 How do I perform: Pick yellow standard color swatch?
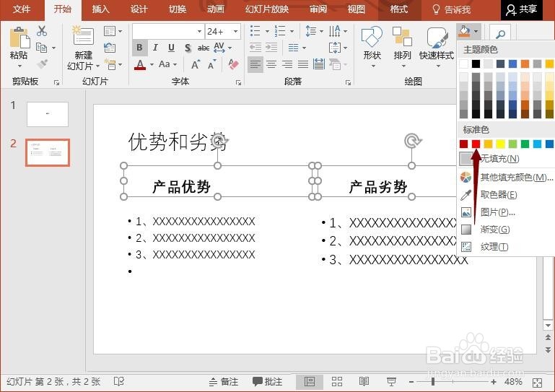tap(500, 144)
